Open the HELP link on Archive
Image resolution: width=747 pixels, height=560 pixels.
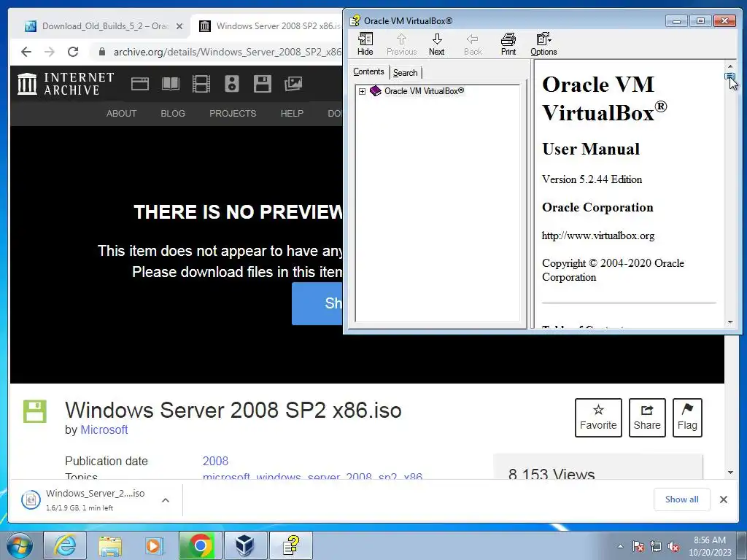click(292, 113)
